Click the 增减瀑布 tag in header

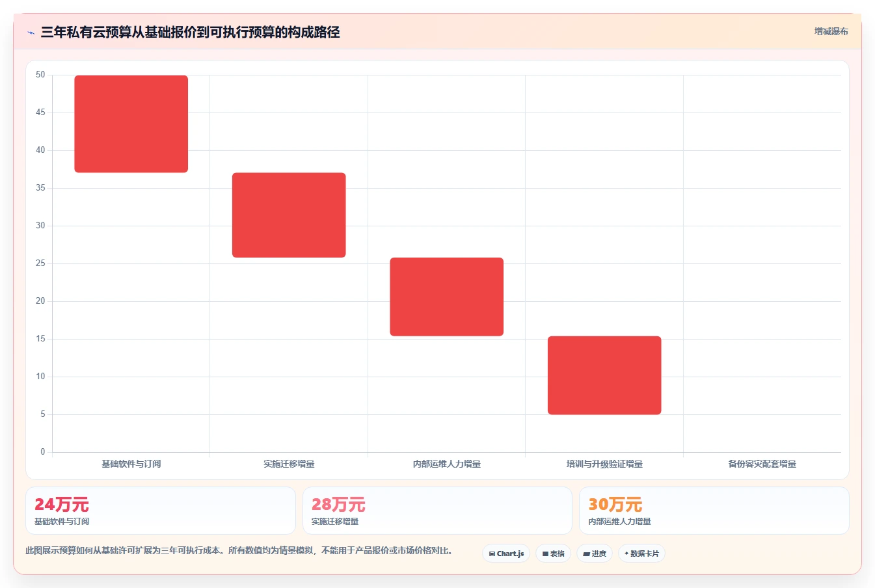point(831,31)
